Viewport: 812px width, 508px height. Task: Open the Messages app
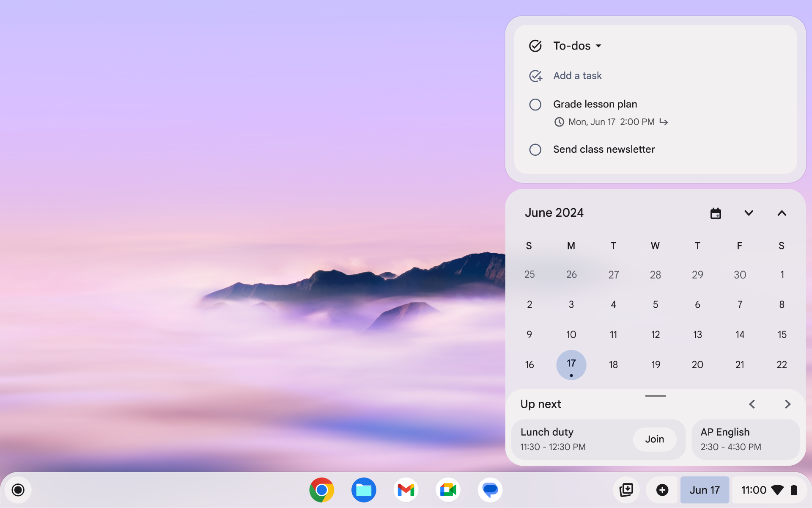coord(490,490)
